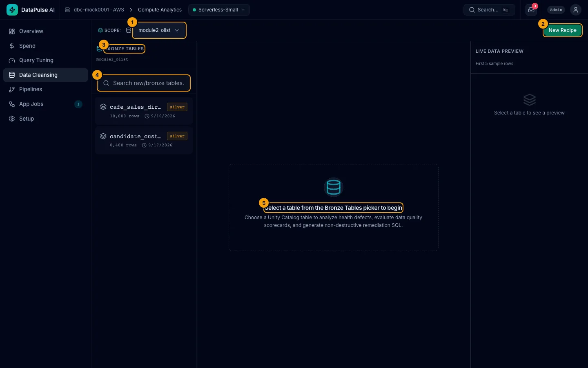Viewport: 588px width, 368px height.
Task: Open the user profile avatar icon
Action: pos(576,10)
